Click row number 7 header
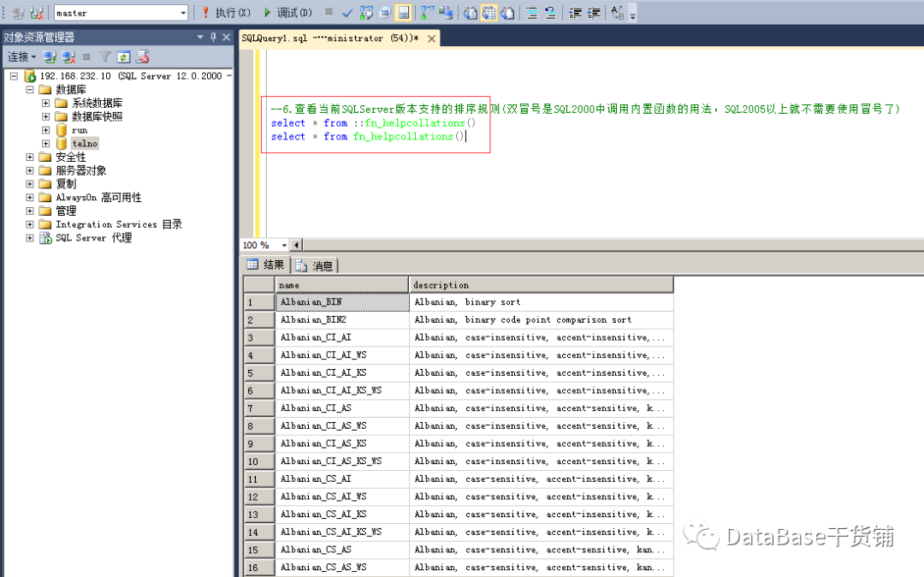Image resolution: width=924 pixels, height=577 pixels. click(259, 407)
